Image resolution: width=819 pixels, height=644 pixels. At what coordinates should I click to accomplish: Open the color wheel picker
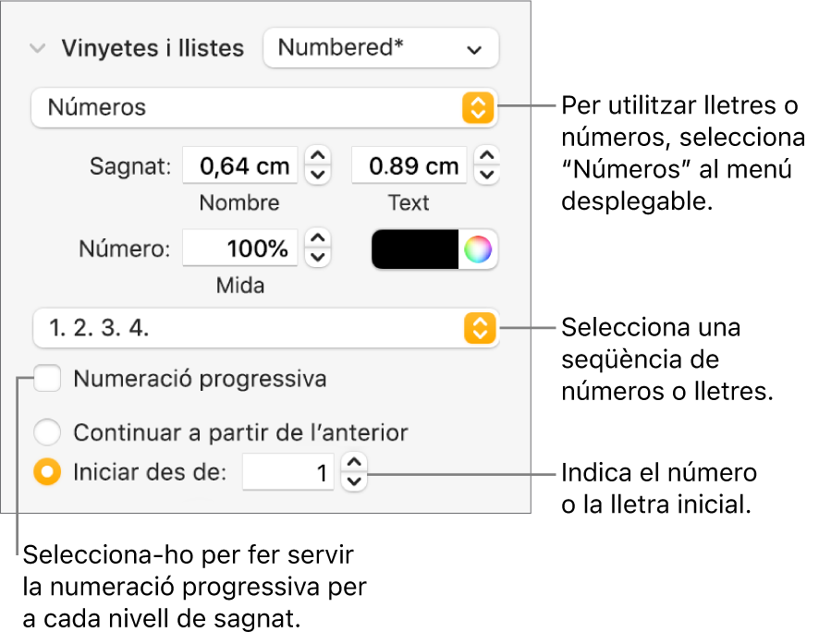478,249
